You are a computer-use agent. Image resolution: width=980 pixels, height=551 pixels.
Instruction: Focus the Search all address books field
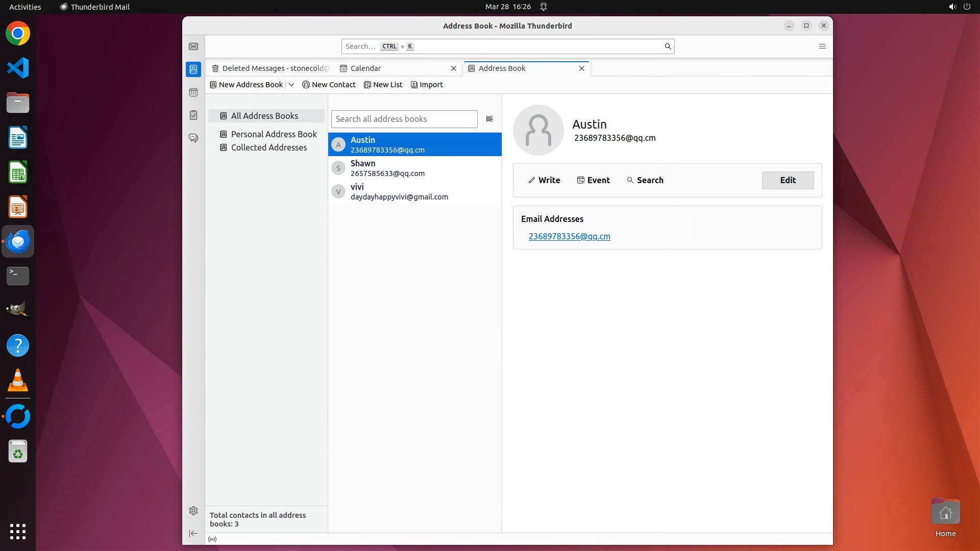coord(404,119)
